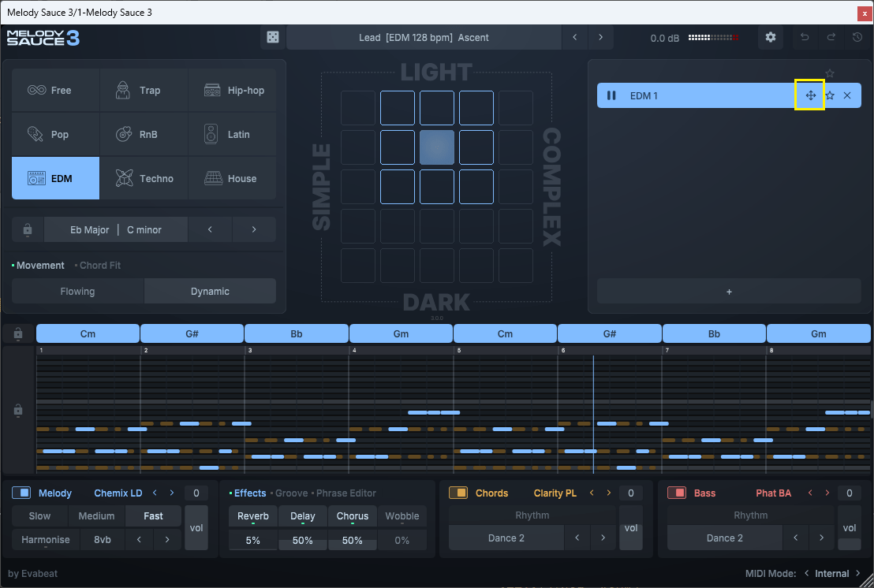
Task: Click the dice randomize icon
Action: click(271, 37)
